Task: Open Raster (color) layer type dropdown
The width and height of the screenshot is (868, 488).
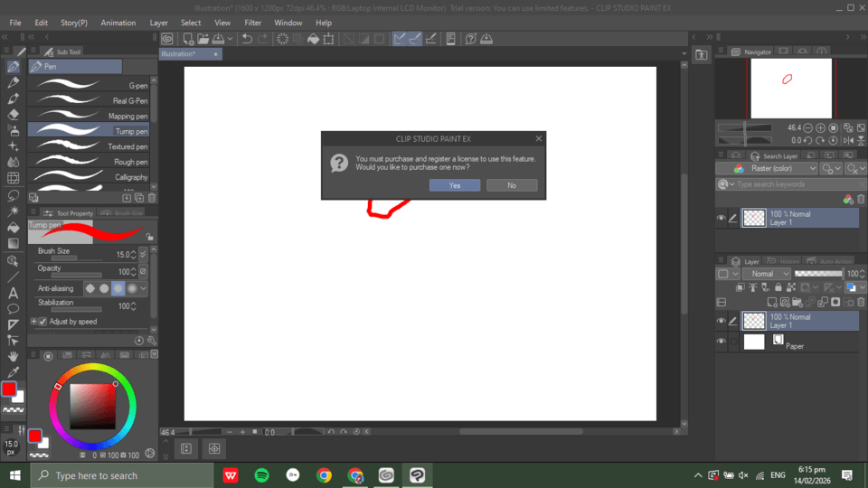Action: point(768,168)
